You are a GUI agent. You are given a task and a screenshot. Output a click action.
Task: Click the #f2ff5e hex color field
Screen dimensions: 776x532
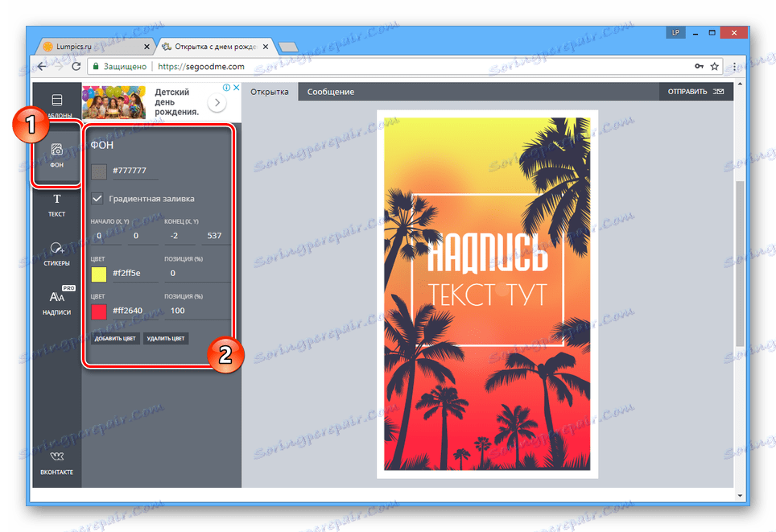135,273
